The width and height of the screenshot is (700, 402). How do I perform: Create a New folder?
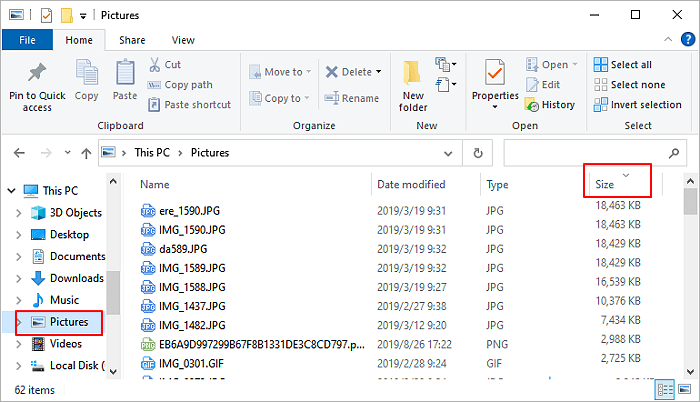tap(412, 87)
